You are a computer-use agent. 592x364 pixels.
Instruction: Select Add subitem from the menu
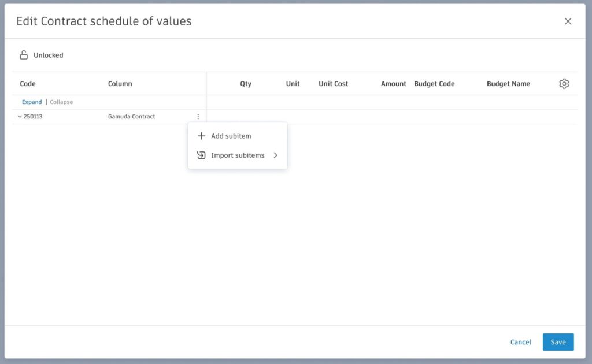pyautogui.click(x=231, y=136)
